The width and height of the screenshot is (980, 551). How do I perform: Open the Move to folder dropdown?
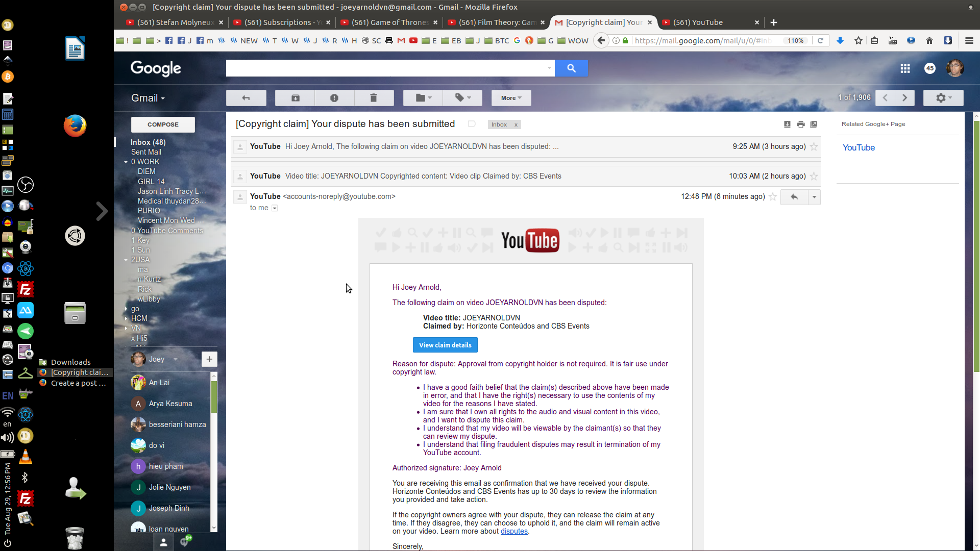click(423, 98)
